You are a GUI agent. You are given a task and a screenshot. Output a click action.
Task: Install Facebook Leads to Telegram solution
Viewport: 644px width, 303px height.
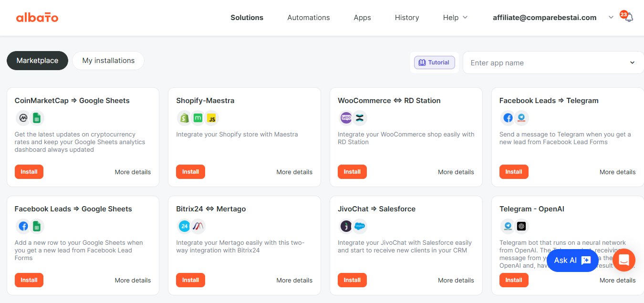[x=514, y=172]
